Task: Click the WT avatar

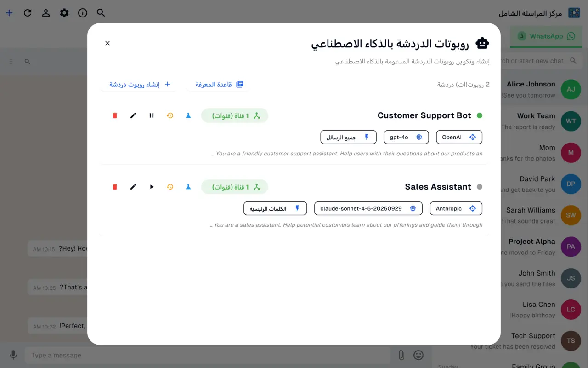Action: click(x=571, y=121)
